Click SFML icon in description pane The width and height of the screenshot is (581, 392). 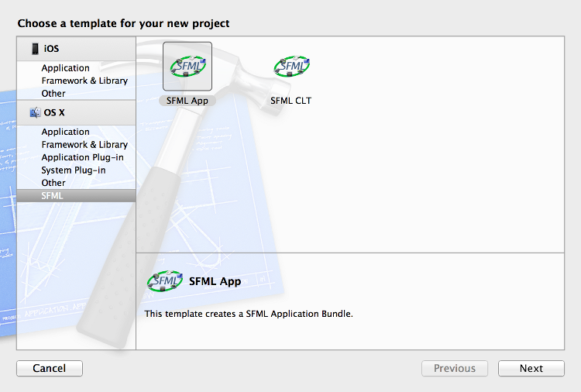165,281
